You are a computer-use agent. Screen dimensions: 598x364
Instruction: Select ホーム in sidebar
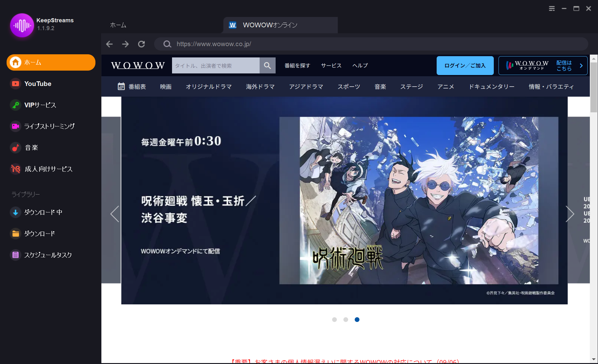point(51,62)
